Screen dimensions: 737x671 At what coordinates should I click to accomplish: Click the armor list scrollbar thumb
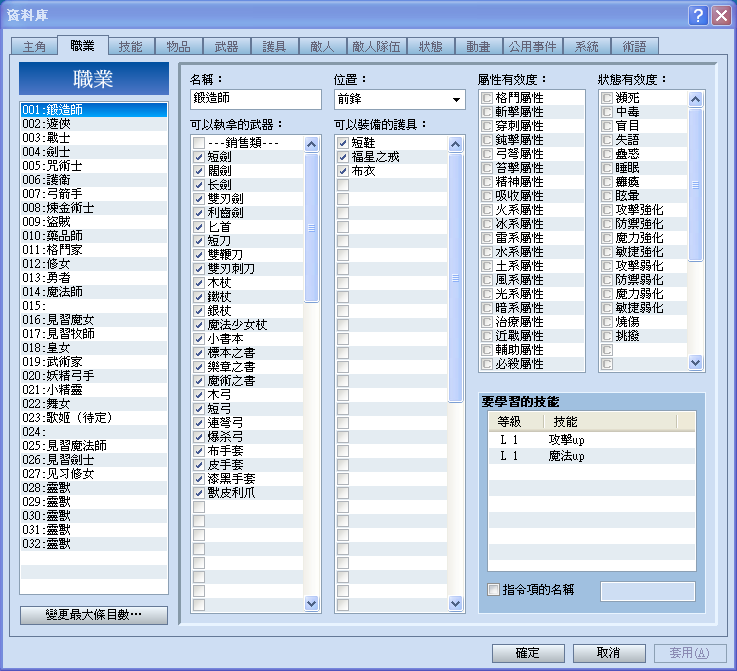coord(455,278)
